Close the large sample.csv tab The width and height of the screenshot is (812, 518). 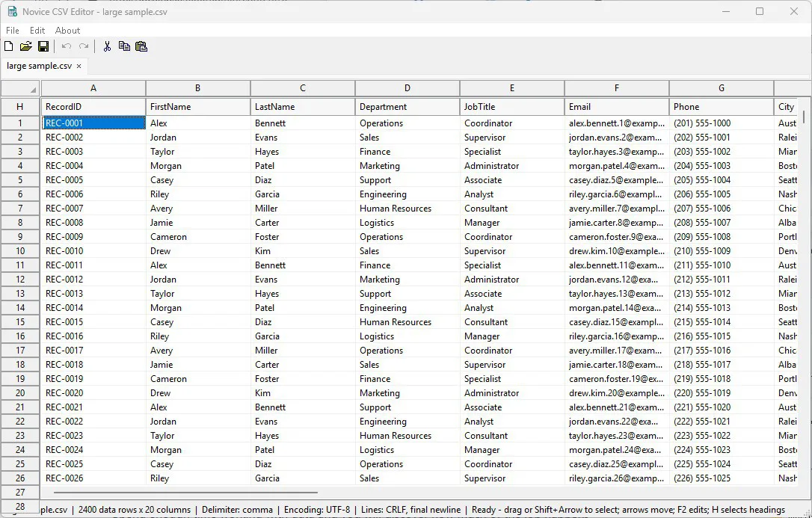tap(79, 67)
